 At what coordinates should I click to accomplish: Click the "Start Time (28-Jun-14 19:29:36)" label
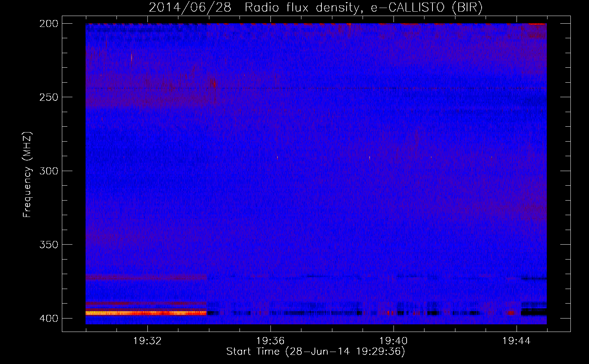coord(316,352)
